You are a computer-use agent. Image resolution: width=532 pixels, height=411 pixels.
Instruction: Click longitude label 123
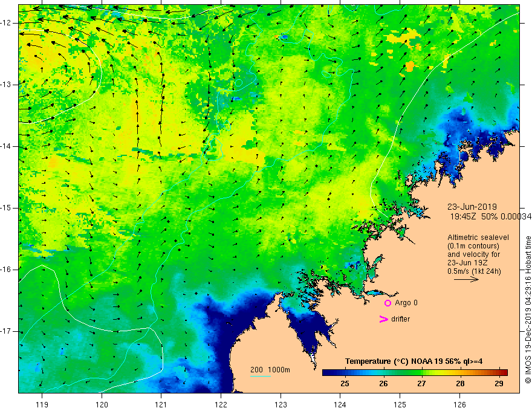281,404
